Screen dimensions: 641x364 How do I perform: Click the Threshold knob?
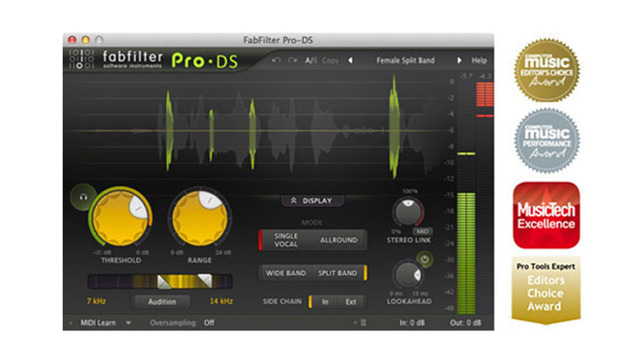[120, 217]
